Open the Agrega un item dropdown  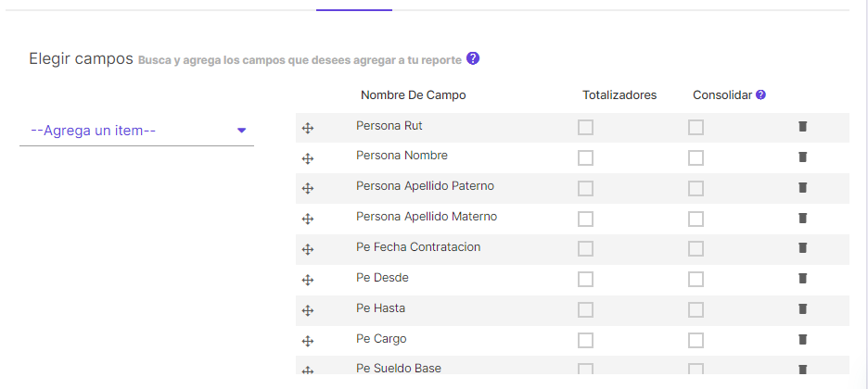(x=136, y=131)
